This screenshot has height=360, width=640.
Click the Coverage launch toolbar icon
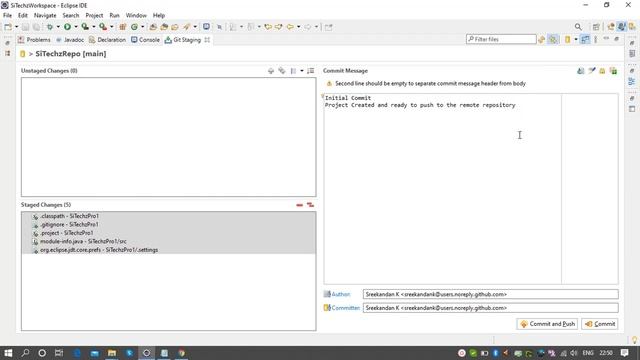click(85, 27)
